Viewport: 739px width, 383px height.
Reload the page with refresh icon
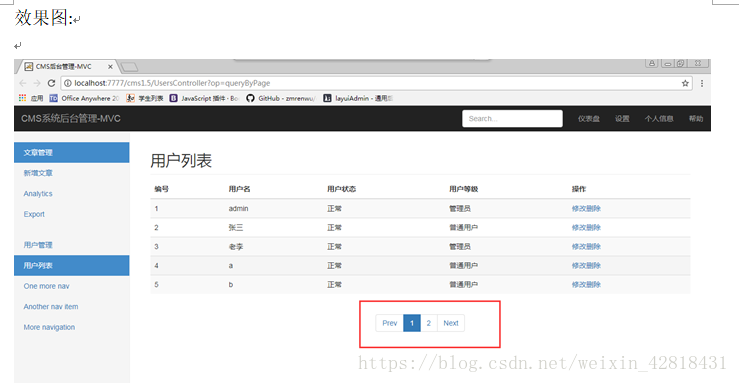click(x=51, y=83)
